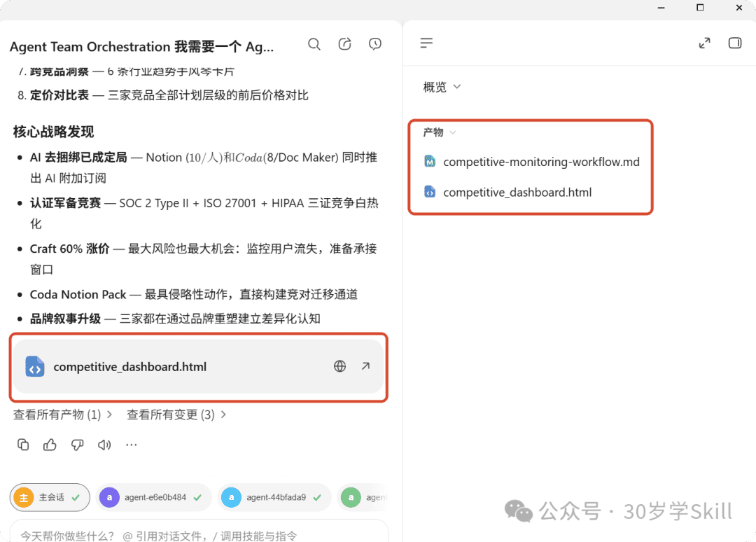The height and width of the screenshot is (542, 756).
Task: Click the share/export icon in the chat header
Action: click(x=344, y=44)
